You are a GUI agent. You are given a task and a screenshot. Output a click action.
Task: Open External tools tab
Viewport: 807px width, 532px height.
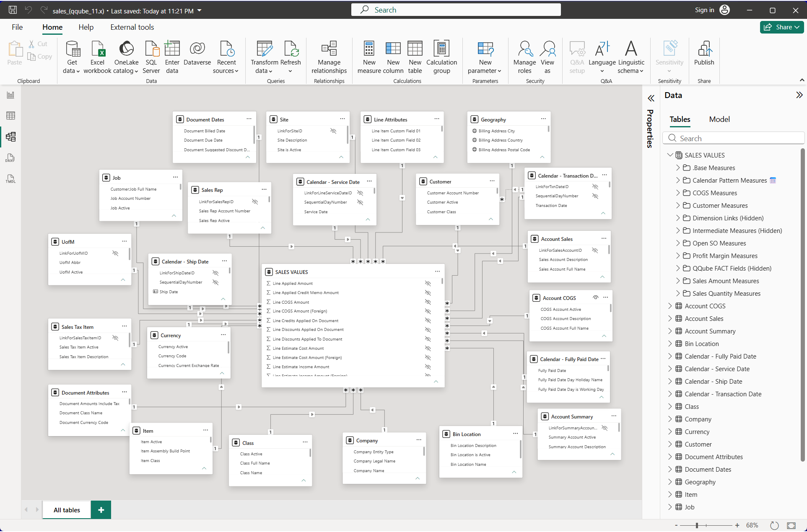[x=132, y=27]
